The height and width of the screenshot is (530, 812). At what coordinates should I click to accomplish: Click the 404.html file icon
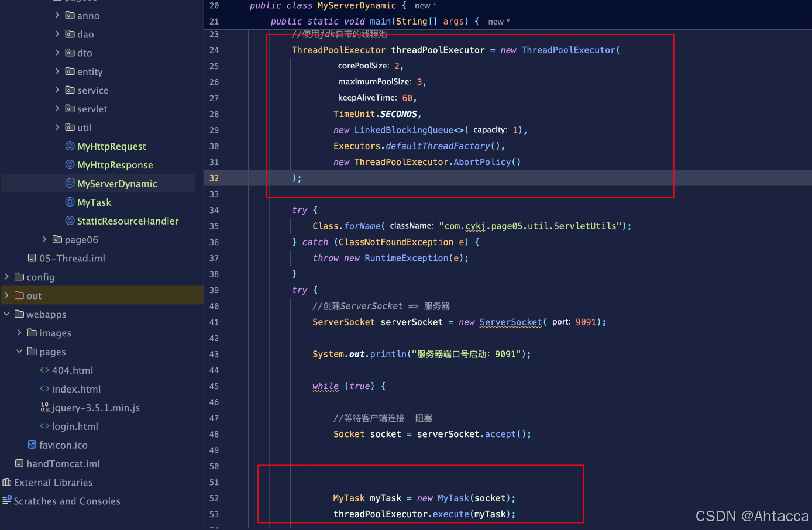point(44,370)
